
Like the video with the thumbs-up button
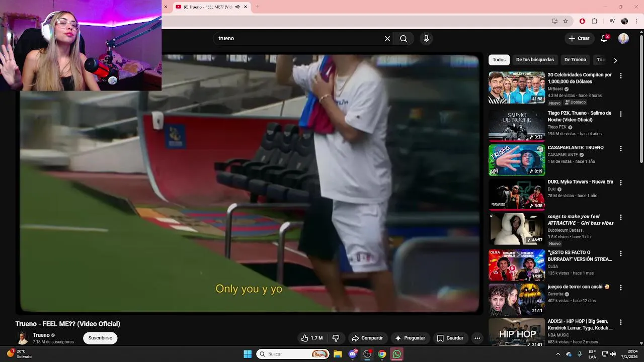click(312, 338)
